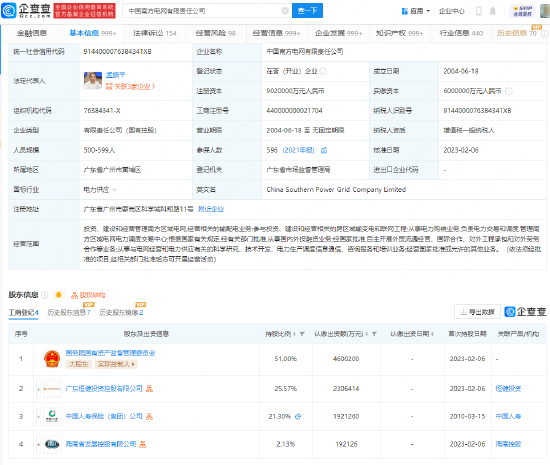The image size is (550, 465).
Task: Expand the 应用 dropdown in the header
Action: 416,11
